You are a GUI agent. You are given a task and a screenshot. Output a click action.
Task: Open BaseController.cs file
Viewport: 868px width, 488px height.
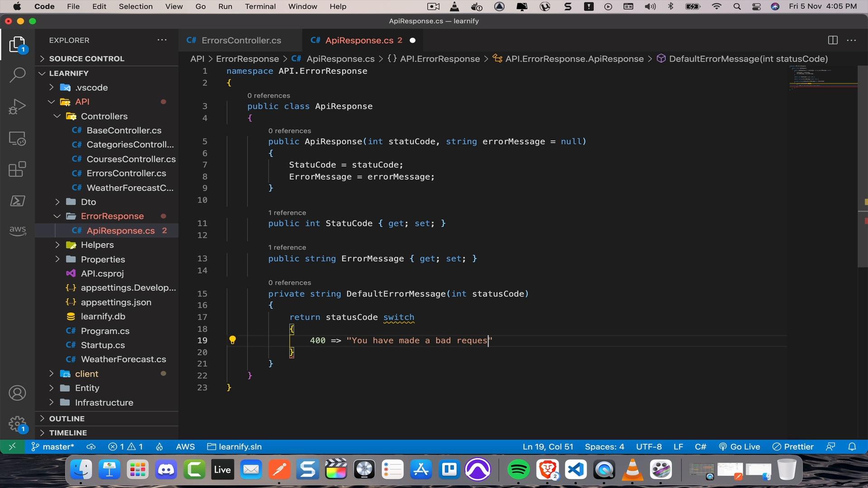pyautogui.click(x=107, y=130)
